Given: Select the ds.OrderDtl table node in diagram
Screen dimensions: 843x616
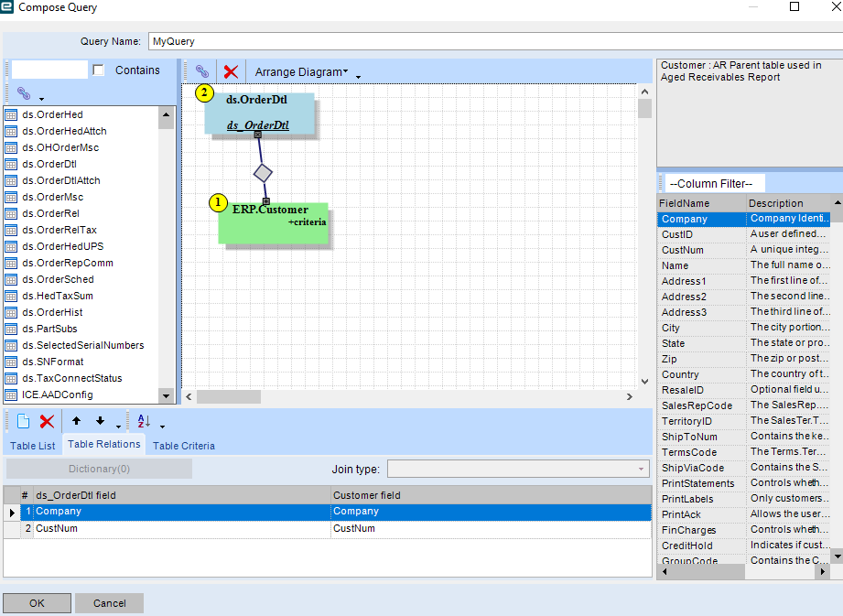Looking at the screenshot, I should (259, 113).
